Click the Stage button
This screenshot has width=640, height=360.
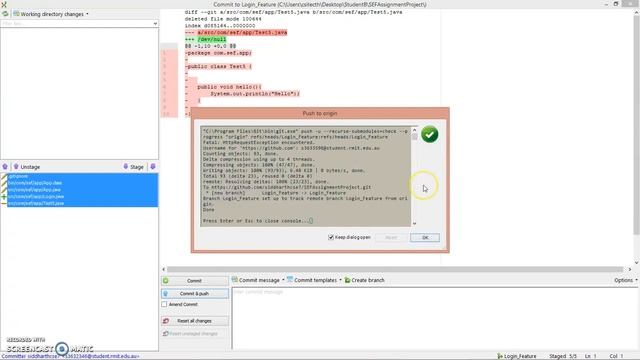tap(133, 167)
